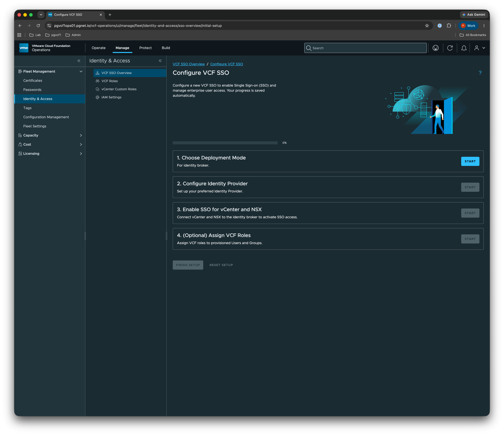Select Passwords in the sidebar

(50, 90)
